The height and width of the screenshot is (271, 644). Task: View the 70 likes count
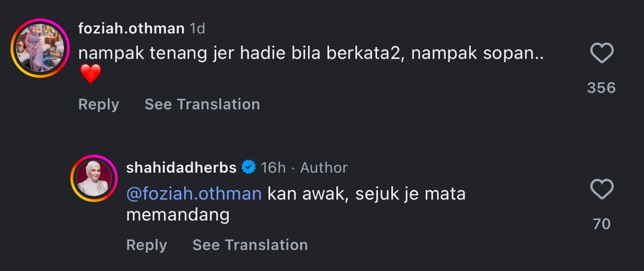click(602, 224)
